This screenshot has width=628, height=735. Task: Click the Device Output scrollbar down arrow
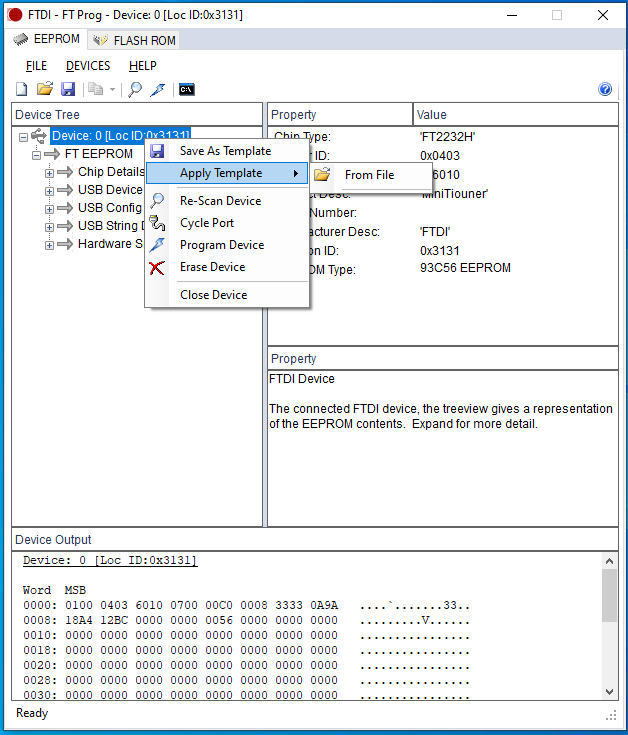[x=609, y=691]
